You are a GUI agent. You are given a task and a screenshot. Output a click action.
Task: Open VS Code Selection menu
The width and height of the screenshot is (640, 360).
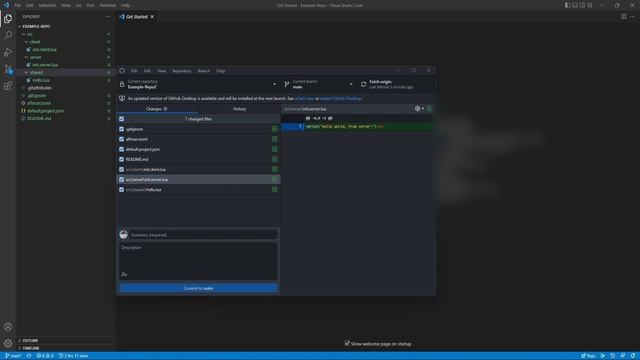tap(47, 5)
